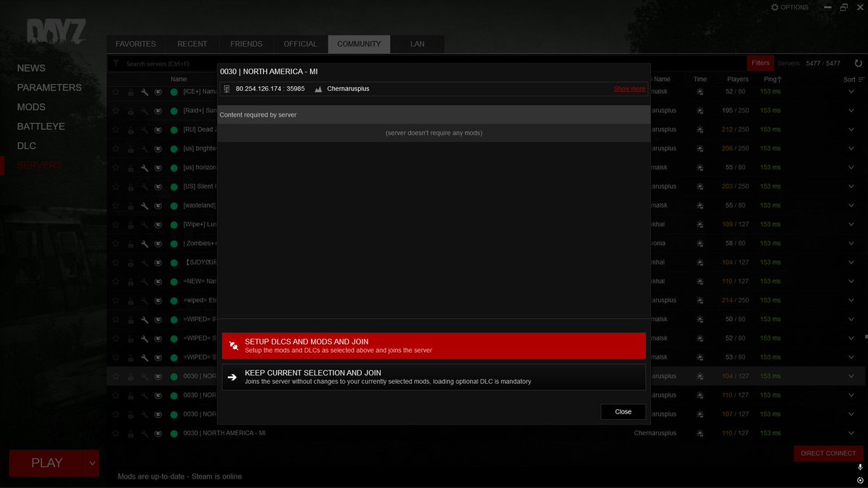Expand the server row showing 206 / 250 players
This screenshot has height=488, width=868.
pyautogui.click(x=851, y=149)
